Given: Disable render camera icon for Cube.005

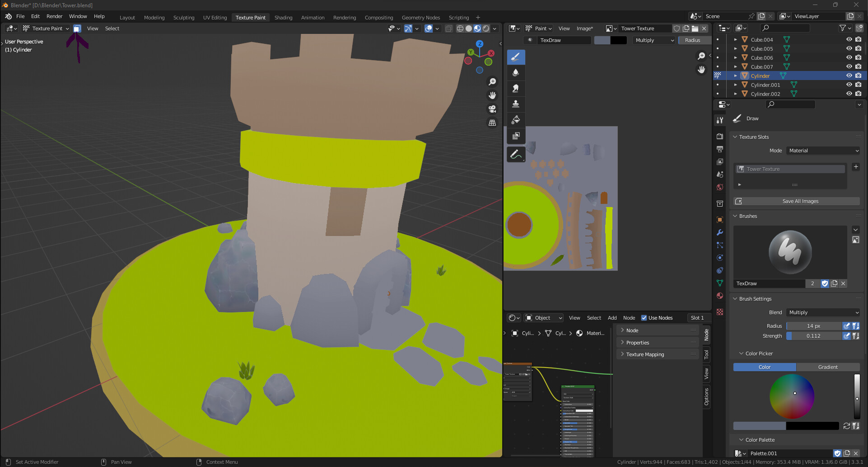Looking at the screenshot, I should pyautogui.click(x=859, y=48).
